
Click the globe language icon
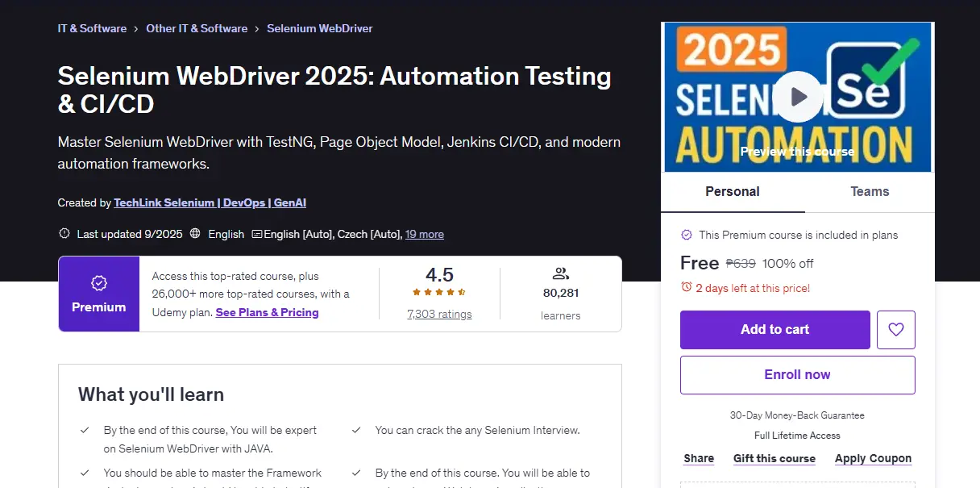click(x=195, y=234)
